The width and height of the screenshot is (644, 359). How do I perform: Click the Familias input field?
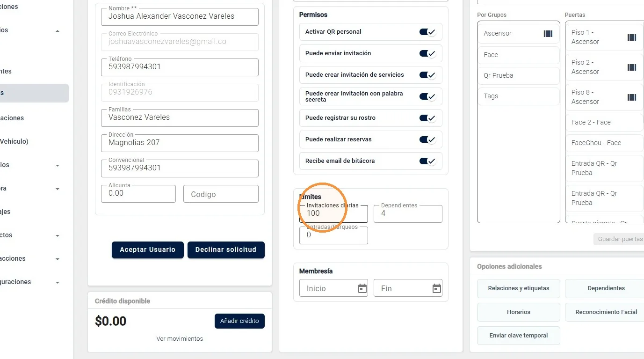pyautogui.click(x=180, y=118)
